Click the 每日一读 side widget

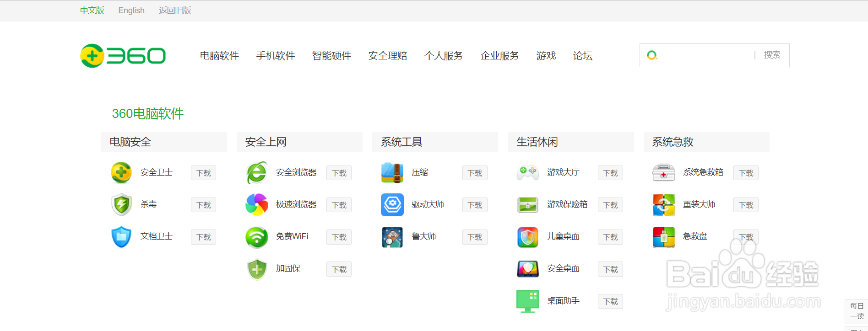pyautogui.click(x=856, y=311)
